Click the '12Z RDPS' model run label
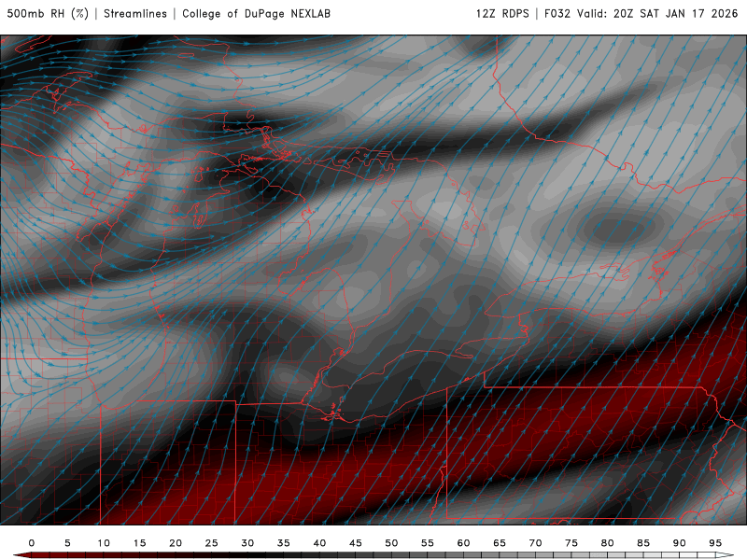 [502, 14]
